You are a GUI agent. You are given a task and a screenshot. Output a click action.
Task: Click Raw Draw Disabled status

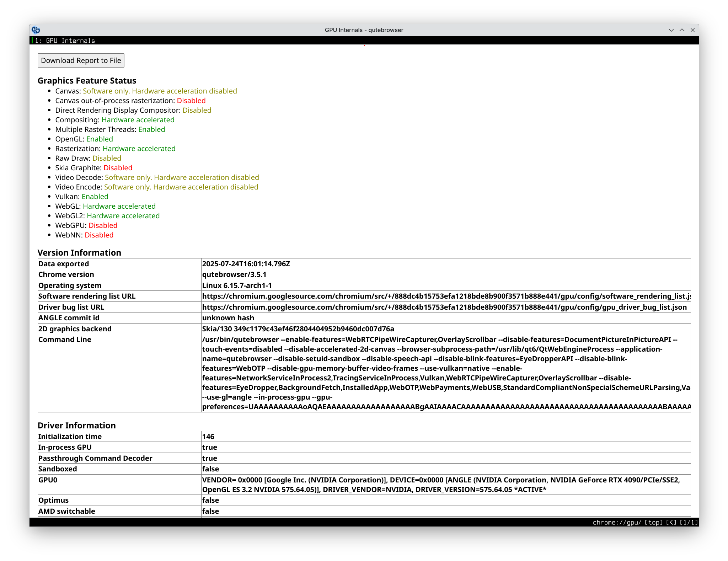coord(107,158)
